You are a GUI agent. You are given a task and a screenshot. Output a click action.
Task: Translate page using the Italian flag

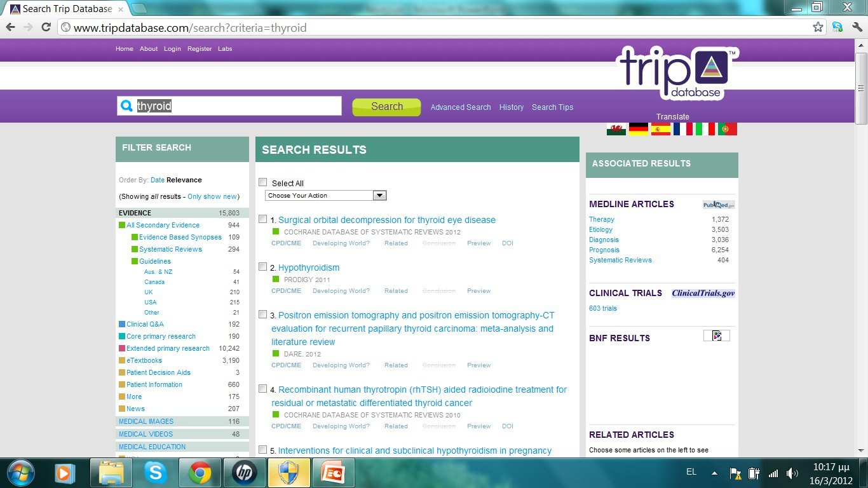click(x=705, y=129)
